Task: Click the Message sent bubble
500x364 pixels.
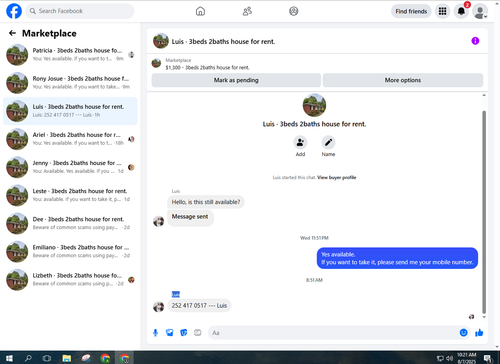Action: [190, 218]
